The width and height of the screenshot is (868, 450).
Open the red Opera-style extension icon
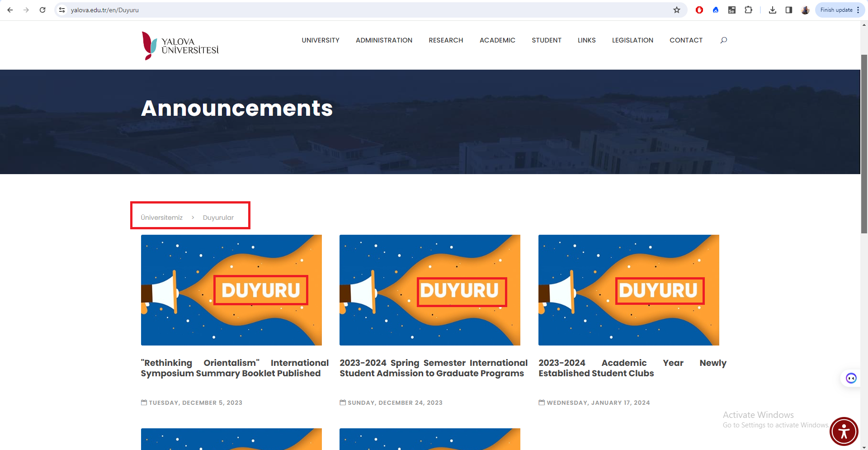pyautogui.click(x=699, y=10)
